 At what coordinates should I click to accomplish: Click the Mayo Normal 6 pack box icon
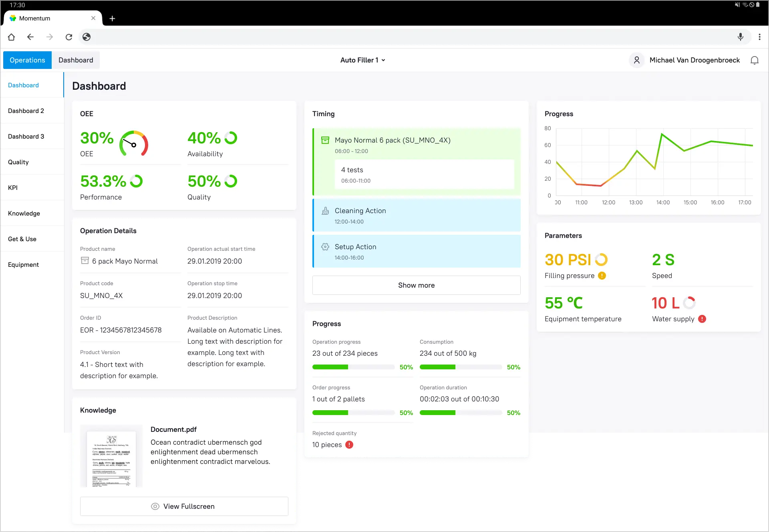click(x=325, y=140)
